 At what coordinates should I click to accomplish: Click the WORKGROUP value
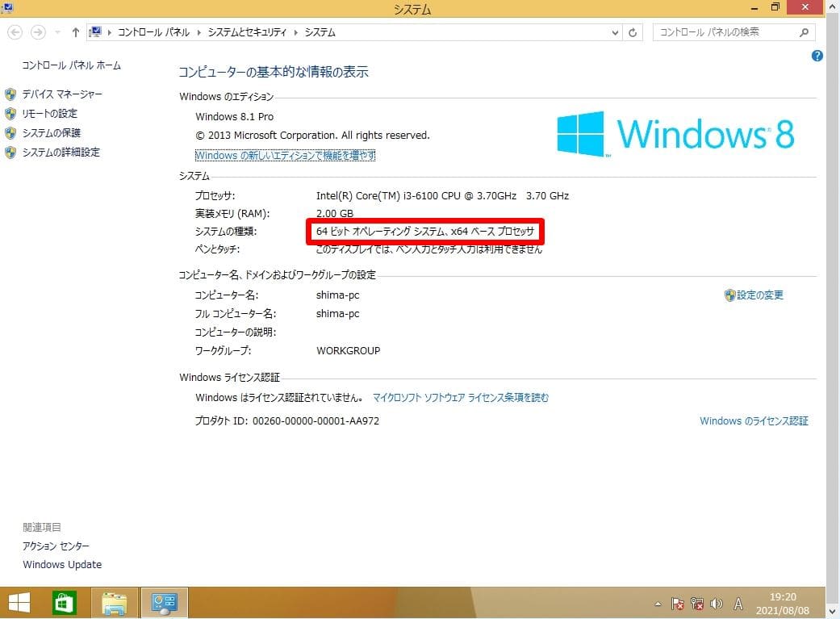pyautogui.click(x=349, y=351)
